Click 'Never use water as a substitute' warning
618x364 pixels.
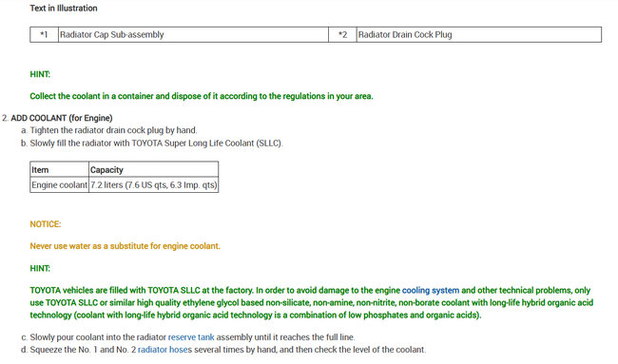(125, 246)
